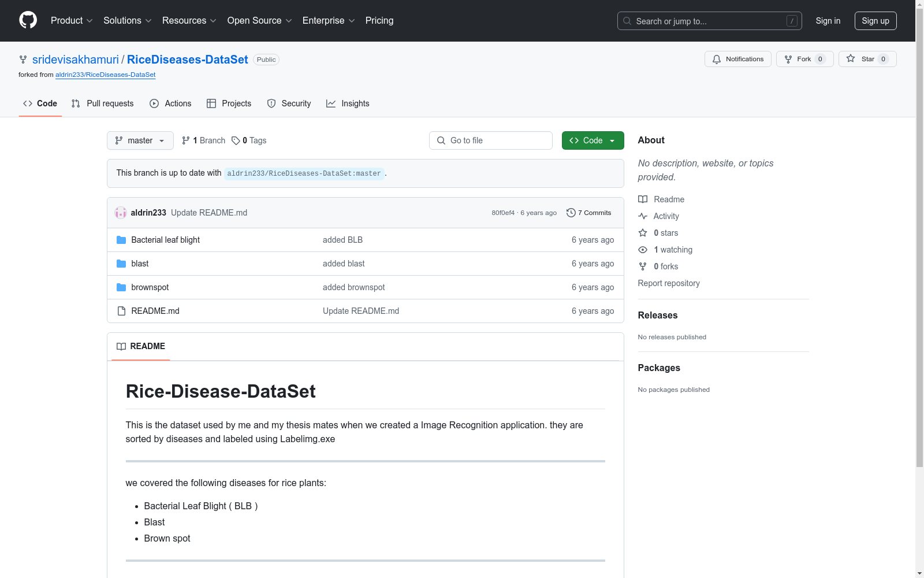Click the bell icon in Notifications
The image size is (924, 578).
tap(717, 59)
